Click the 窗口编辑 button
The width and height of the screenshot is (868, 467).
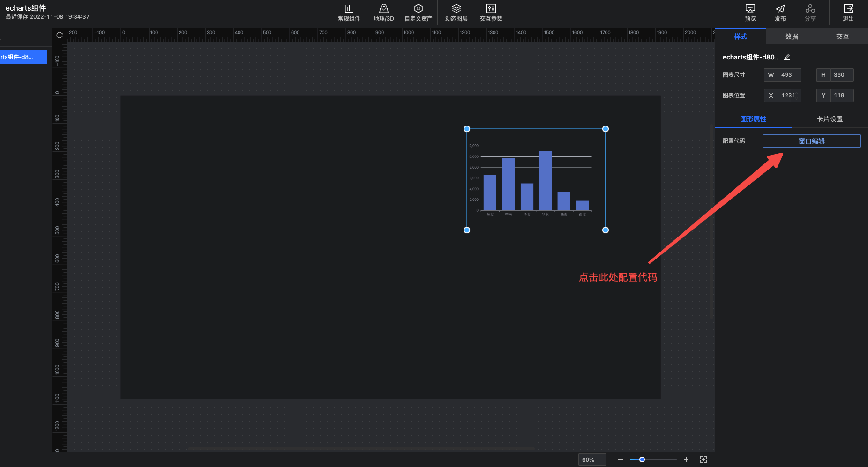pyautogui.click(x=811, y=141)
